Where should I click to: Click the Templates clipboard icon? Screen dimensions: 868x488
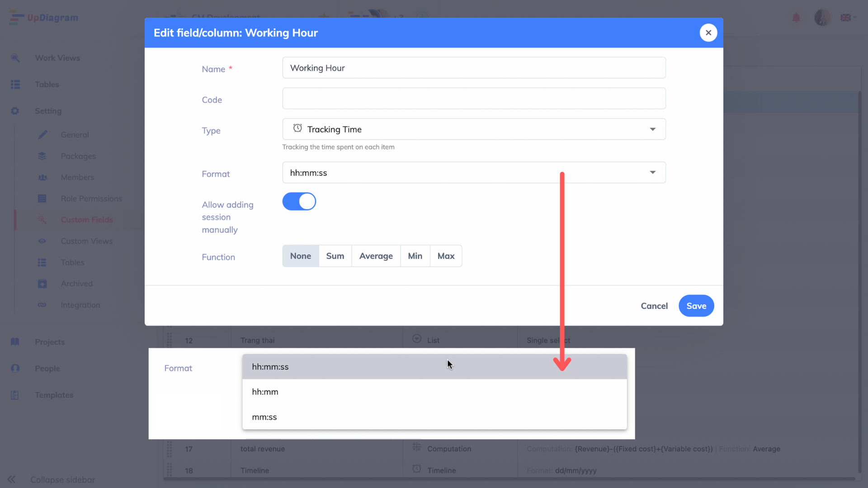(15, 395)
